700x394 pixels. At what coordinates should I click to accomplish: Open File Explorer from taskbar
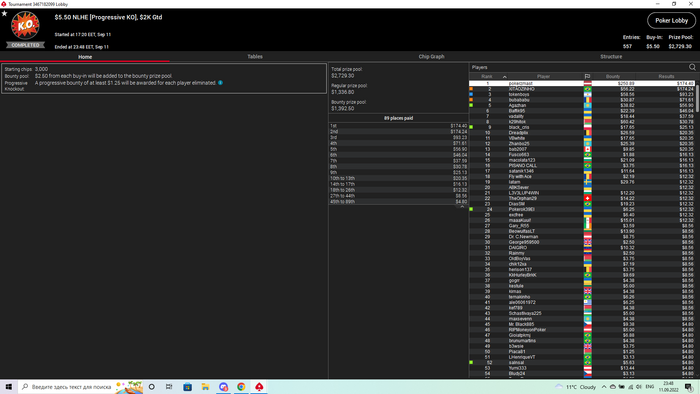tap(205, 387)
